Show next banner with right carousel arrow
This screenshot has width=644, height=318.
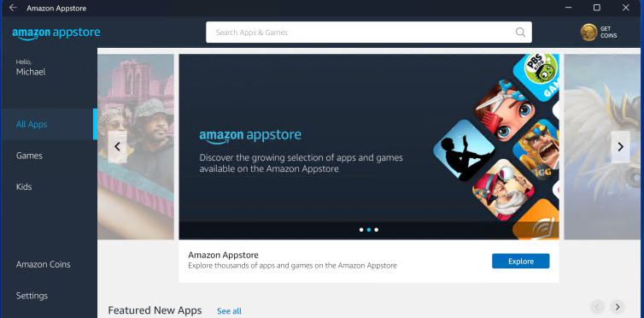pos(621,147)
